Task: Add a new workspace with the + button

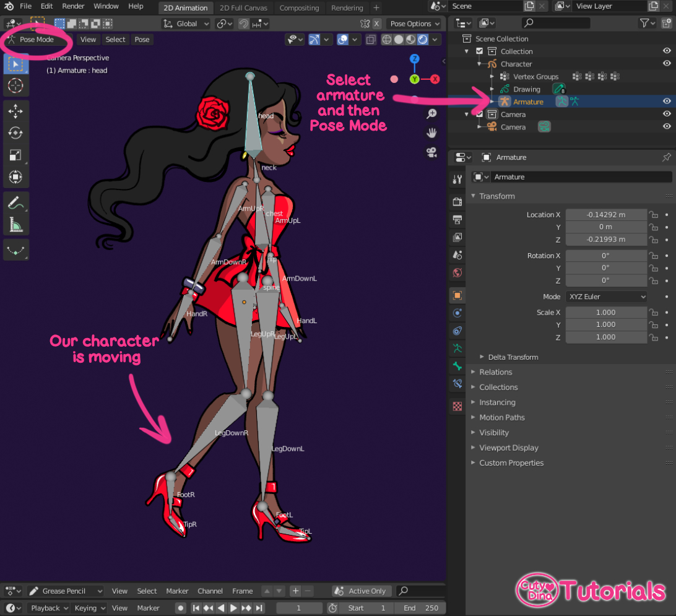Action: click(376, 8)
